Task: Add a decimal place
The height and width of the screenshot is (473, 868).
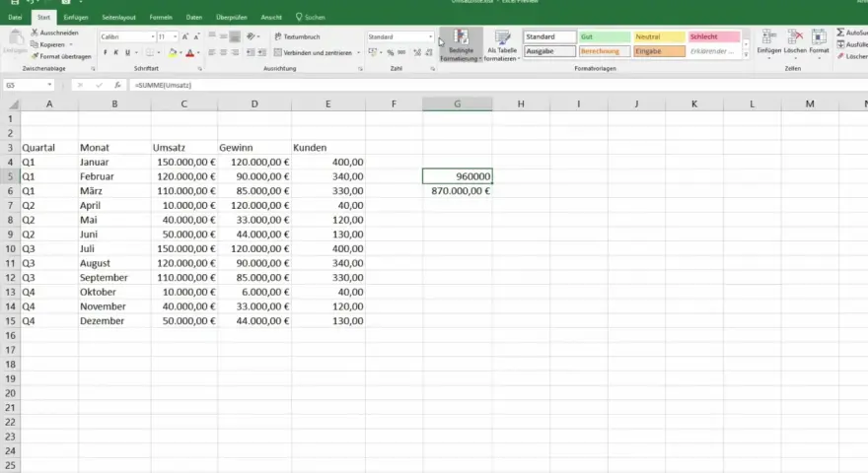Action: point(417,52)
